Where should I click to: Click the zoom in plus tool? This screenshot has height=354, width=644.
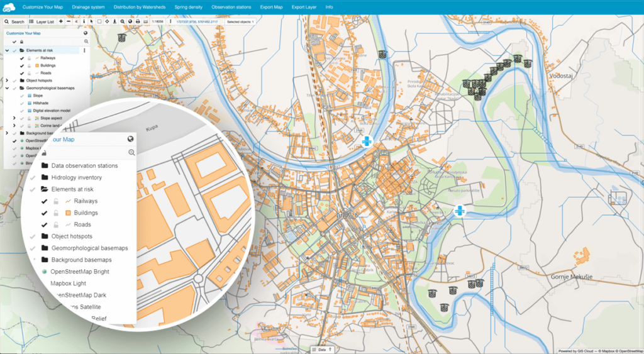coord(60,21)
